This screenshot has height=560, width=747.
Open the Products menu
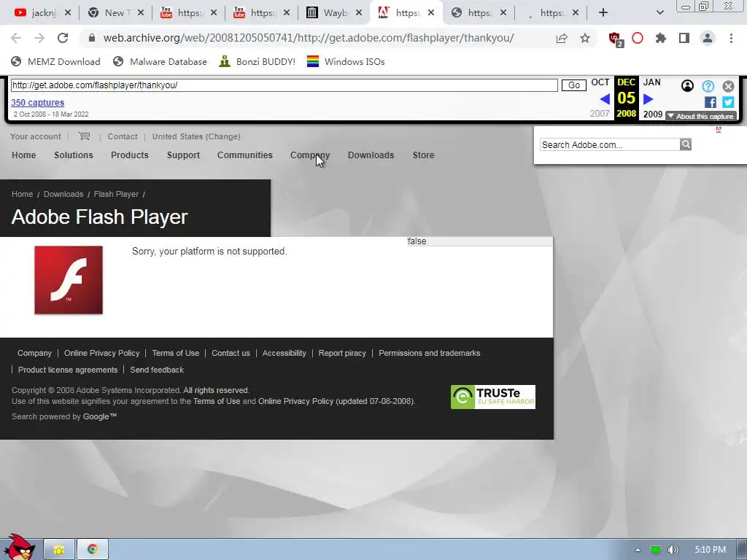point(130,155)
